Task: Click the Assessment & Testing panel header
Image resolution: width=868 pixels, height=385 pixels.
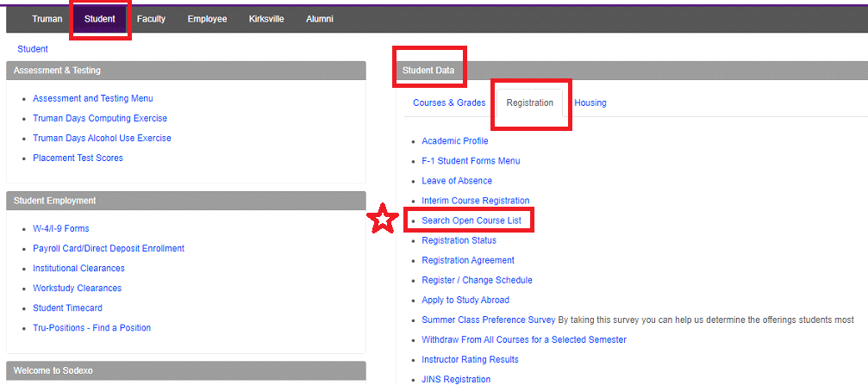Action: 186,71
